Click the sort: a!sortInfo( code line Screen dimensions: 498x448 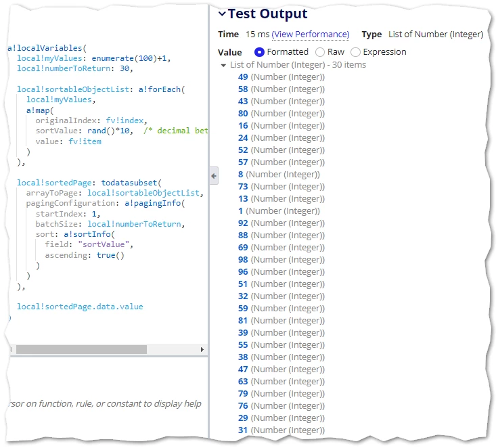(75, 234)
